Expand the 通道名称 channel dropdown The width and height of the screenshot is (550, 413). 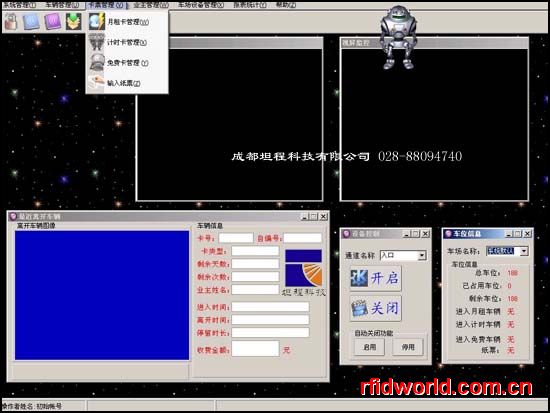coord(422,255)
